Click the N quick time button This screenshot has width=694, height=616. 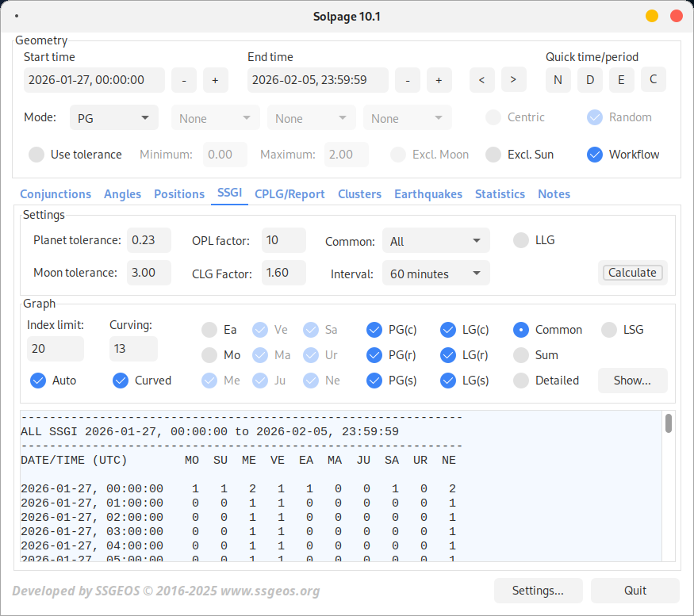[x=558, y=79]
